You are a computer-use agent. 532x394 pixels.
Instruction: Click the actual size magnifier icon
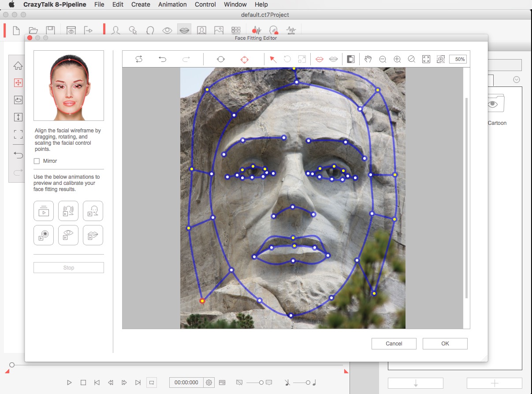click(x=412, y=59)
